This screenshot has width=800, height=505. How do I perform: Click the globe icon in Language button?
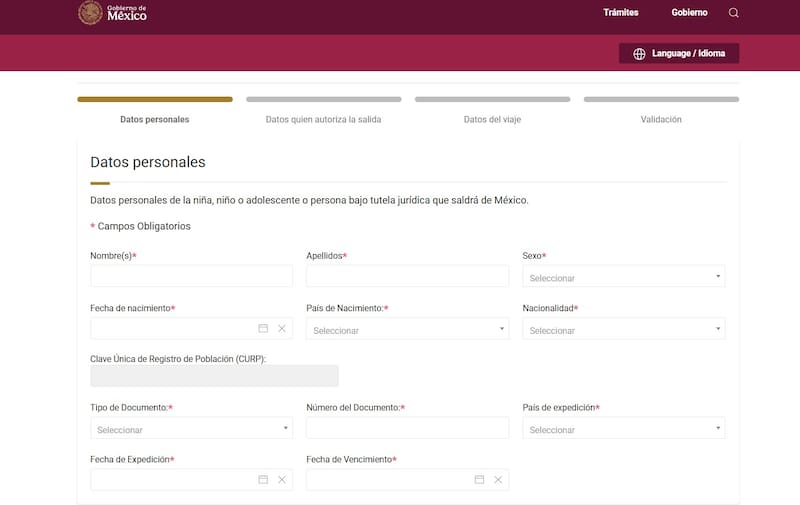tap(639, 54)
